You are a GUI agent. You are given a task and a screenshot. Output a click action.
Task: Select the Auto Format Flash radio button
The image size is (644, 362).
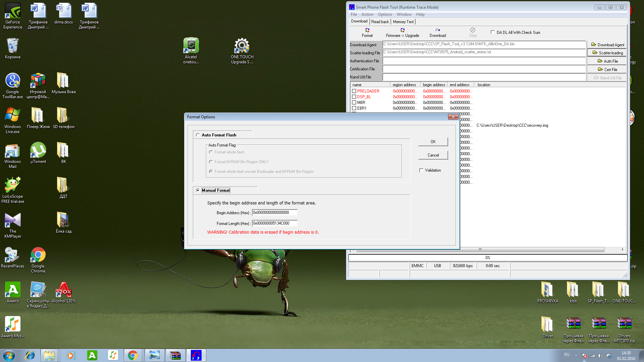click(198, 135)
